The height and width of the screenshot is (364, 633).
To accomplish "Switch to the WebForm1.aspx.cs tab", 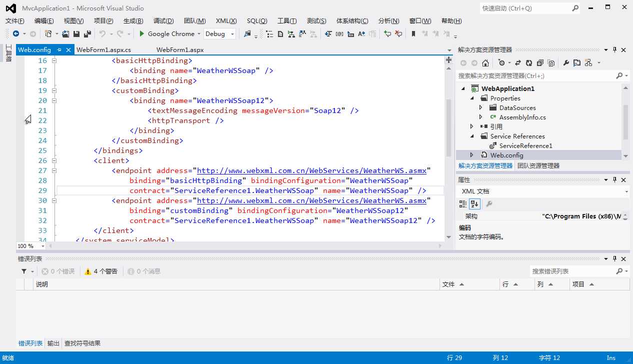I will point(103,49).
